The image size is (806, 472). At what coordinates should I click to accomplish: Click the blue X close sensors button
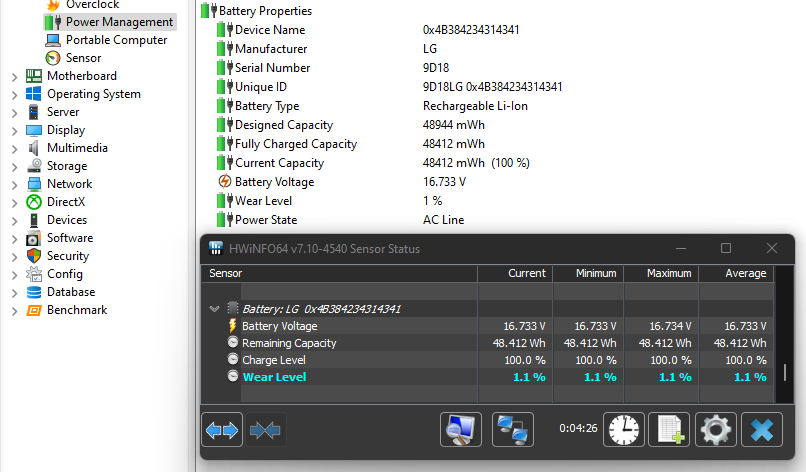coord(762,429)
